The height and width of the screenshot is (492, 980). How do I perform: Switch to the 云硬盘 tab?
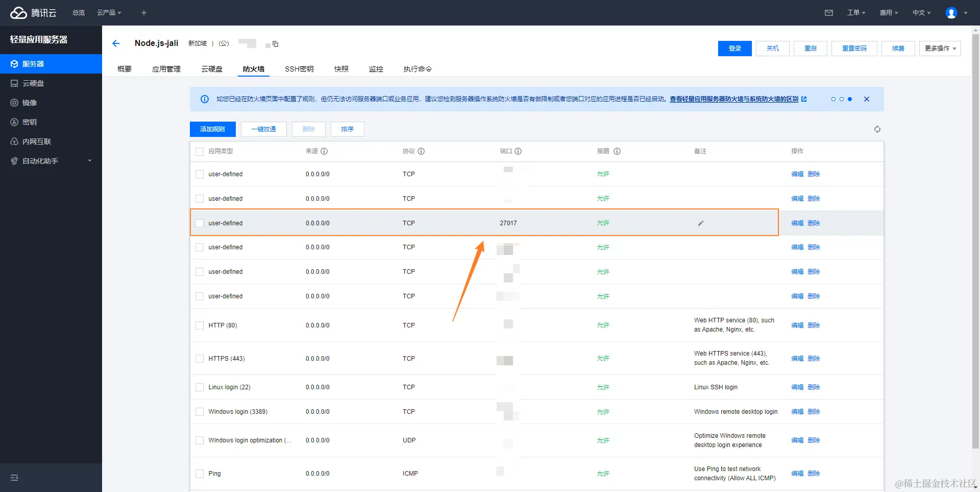[x=212, y=69]
